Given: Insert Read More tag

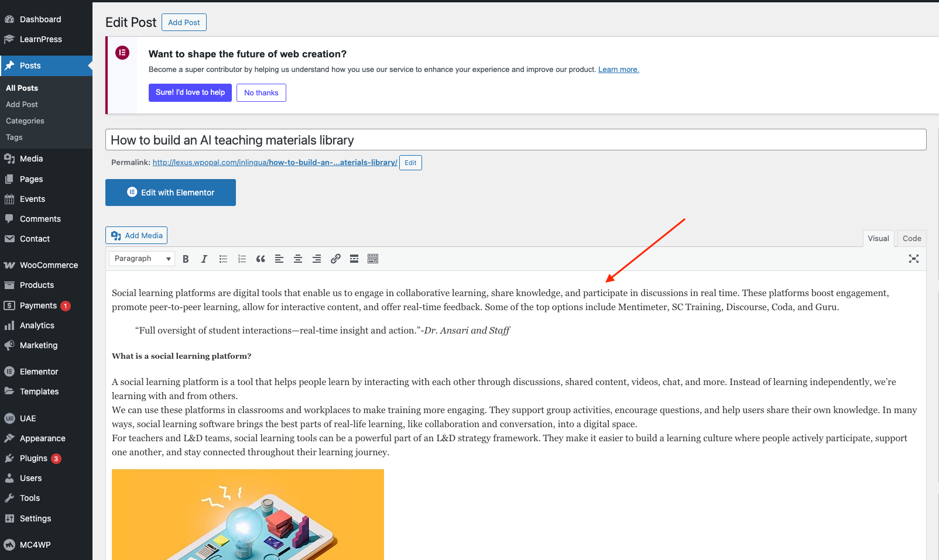Looking at the screenshot, I should click(354, 259).
